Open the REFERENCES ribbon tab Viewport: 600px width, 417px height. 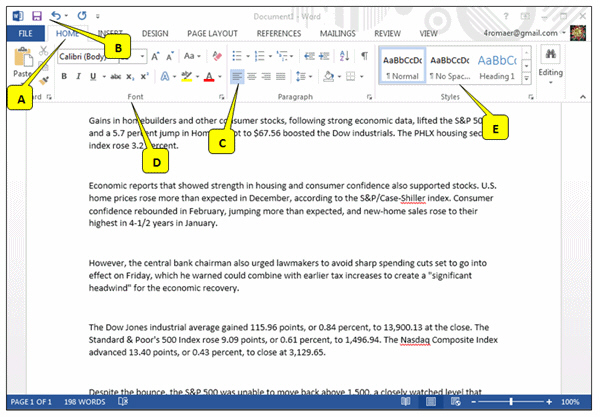point(279,33)
